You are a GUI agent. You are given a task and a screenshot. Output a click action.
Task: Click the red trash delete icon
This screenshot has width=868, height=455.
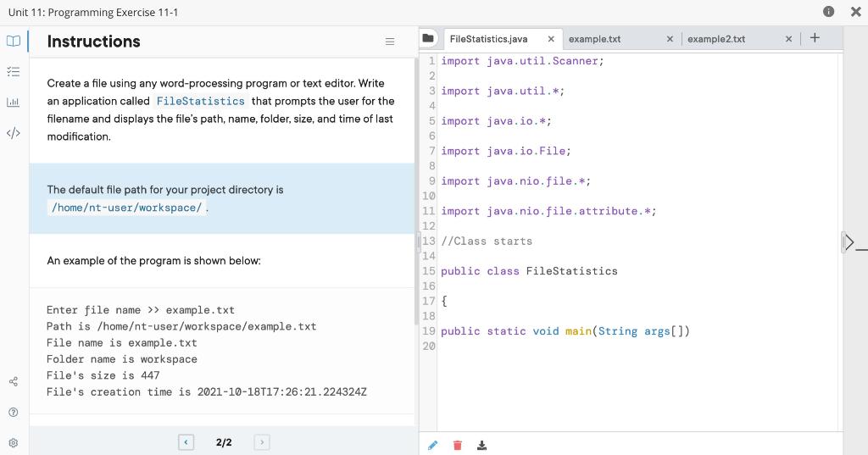[457, 445]
